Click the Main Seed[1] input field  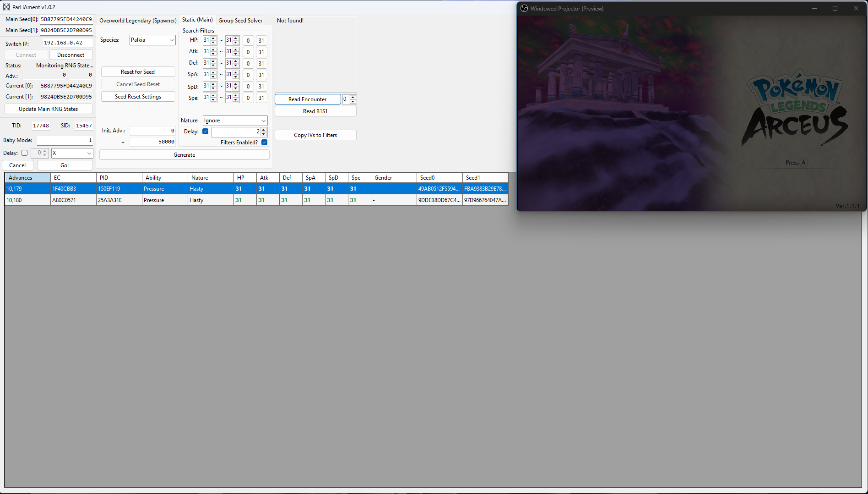[x=66, y=30]
